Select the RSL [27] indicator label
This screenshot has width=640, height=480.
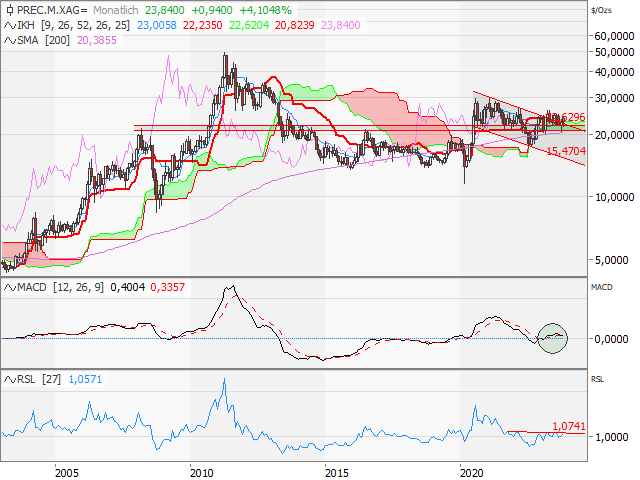point(39,380)
